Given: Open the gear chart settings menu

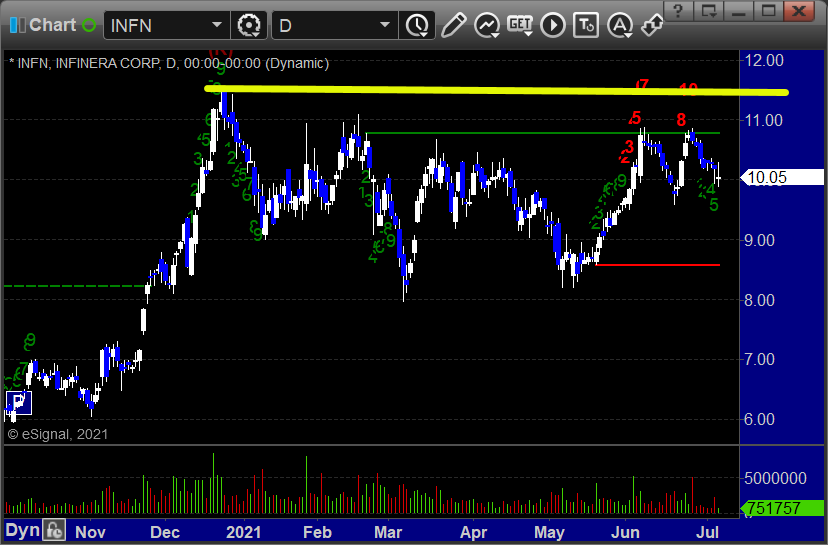Looking at the screenshot, I should 249,25.
